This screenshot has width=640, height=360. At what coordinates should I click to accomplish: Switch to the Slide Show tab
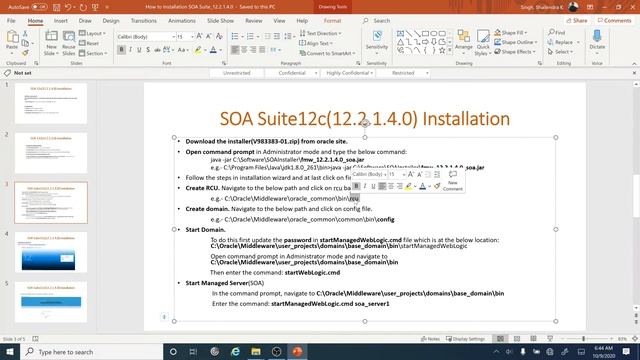click(220, 20)
